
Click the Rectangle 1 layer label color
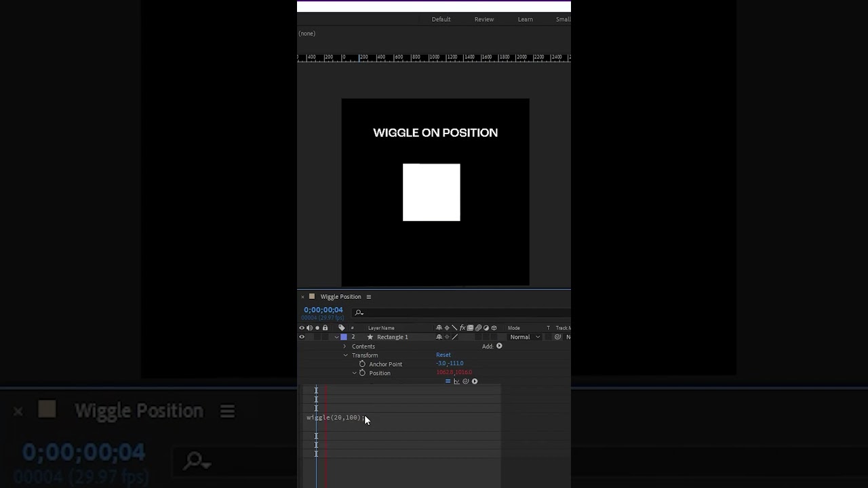point(344,337)
